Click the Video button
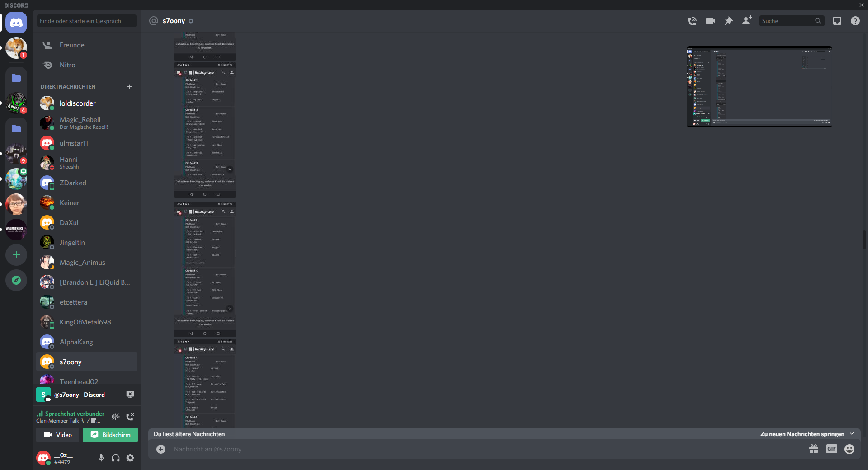868x470 pixels. (58, 435)
